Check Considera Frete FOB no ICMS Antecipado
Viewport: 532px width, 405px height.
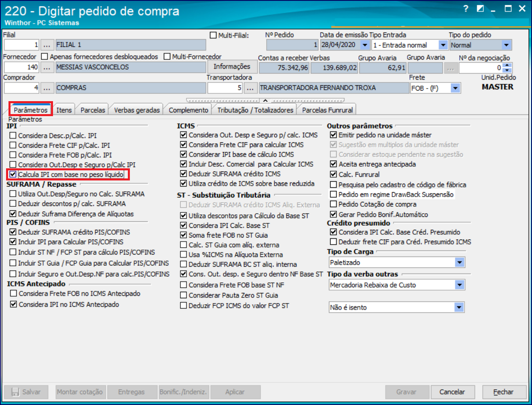tap(14, 293)
